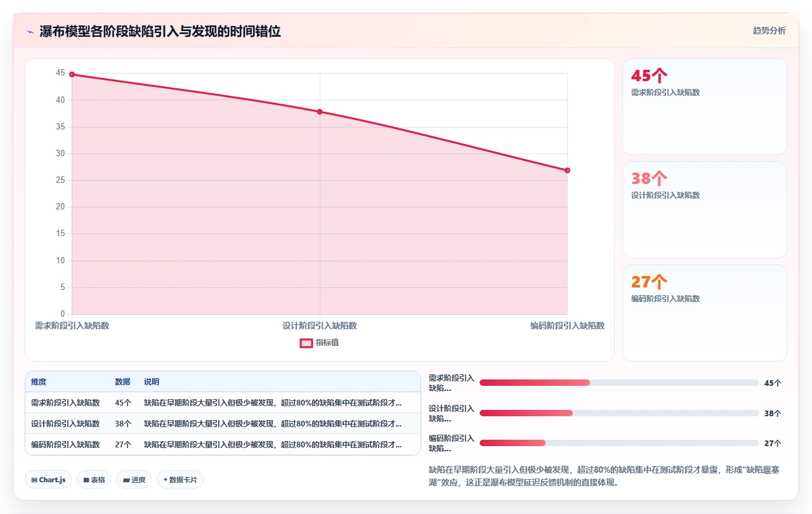Click 设计阶段引入缺陷数 label in the stat card
Screen dimensions: 812x514
pyautogui.click(x=665, y=195)
